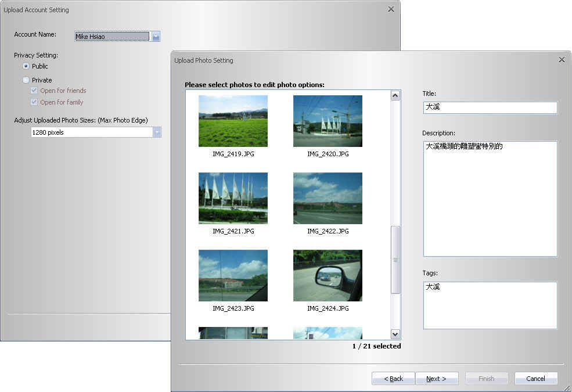The image size is (572, 392).
Task: Click the IMG_2423.JPG file name label
Action: click(233, 308)
